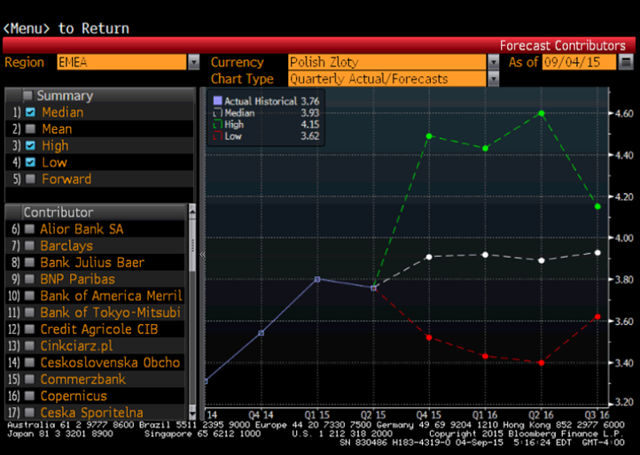640x455 pixels.
Task: Check the Cinkciarz.pl contributor box
Action: click(x=29, y=346)
